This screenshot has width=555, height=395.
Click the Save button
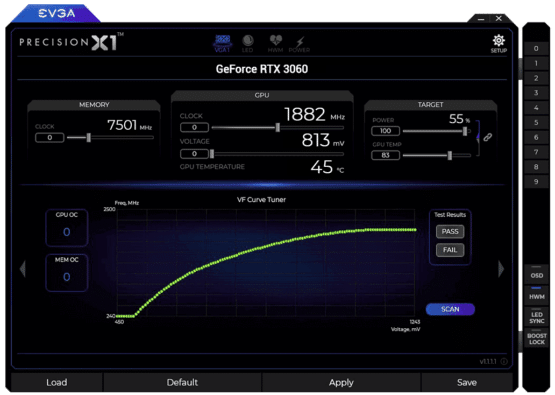tap(467, 382)
